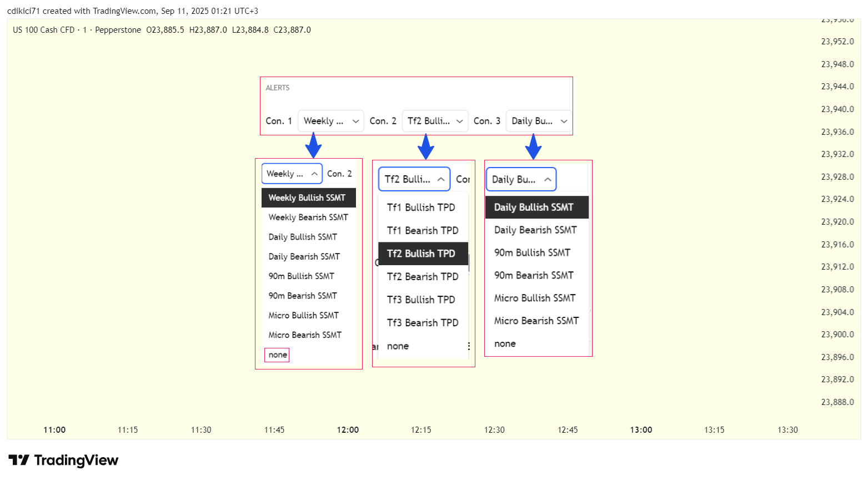Choose Daily Bearish SSMT in the Con. 3 list

click(x=537, y=230)
